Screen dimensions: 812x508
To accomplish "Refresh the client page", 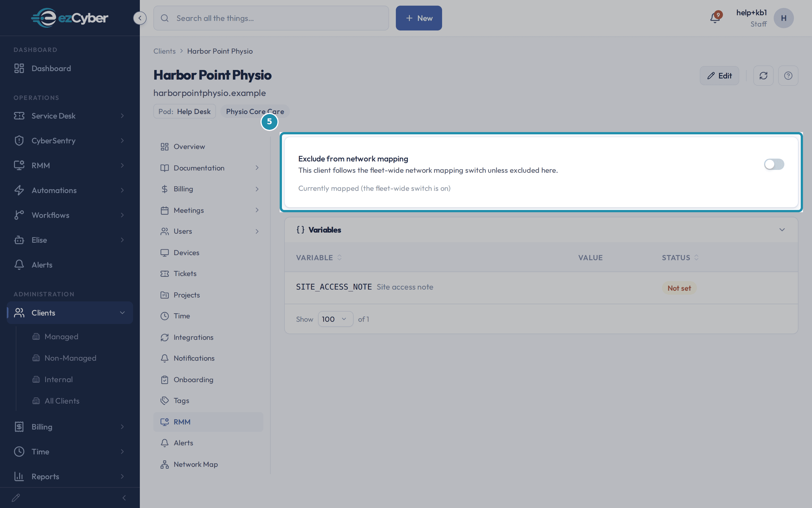I will point(763,76).
